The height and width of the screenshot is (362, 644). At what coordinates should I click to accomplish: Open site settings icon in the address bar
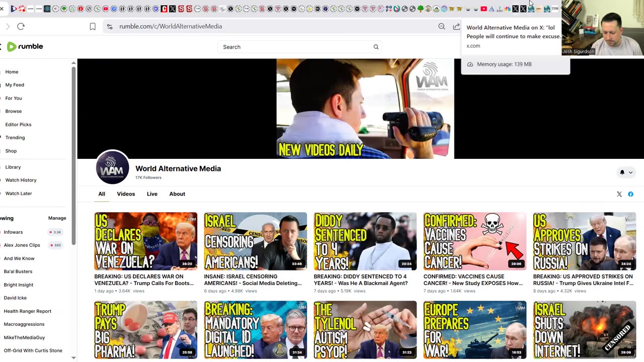click(110, 27)
